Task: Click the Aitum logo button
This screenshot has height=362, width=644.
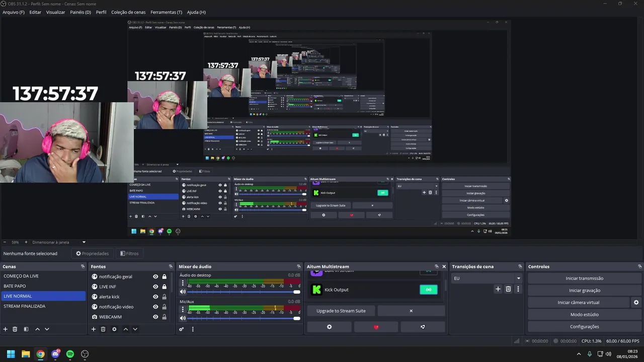Action: click(423, 327)
